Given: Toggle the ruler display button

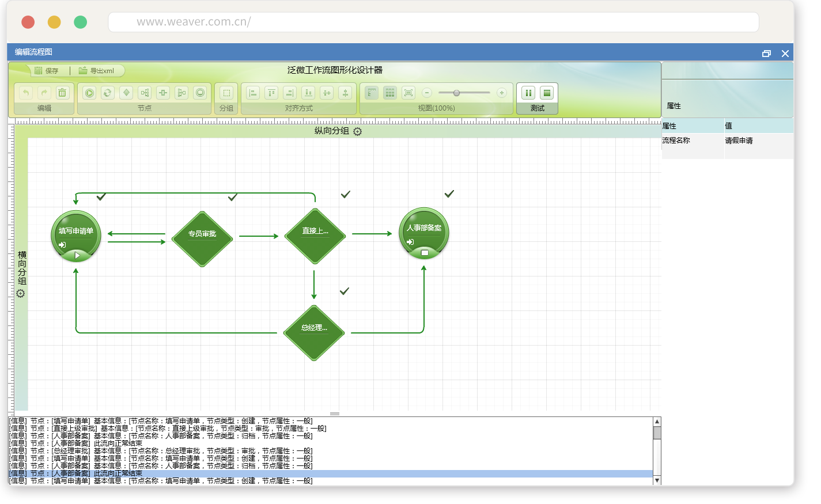Looking at the screenshot, I should tap(372, 93).
